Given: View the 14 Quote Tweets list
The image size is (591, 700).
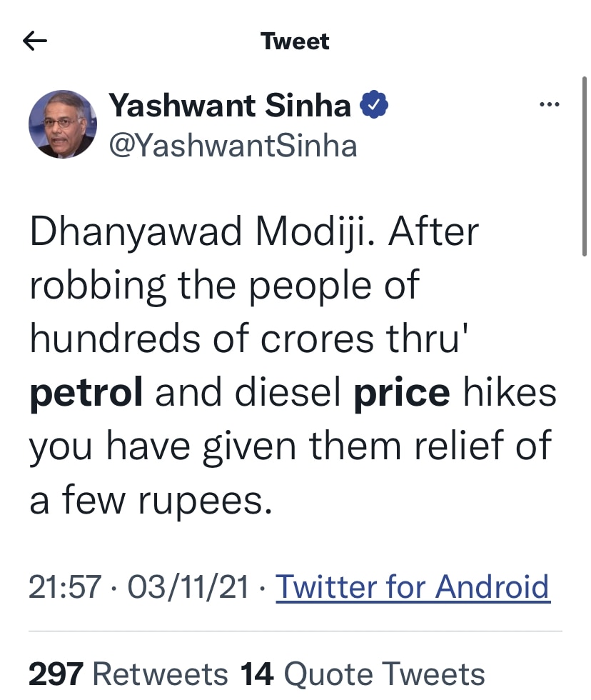Looking at the screenshot, I should click(362, 674).
